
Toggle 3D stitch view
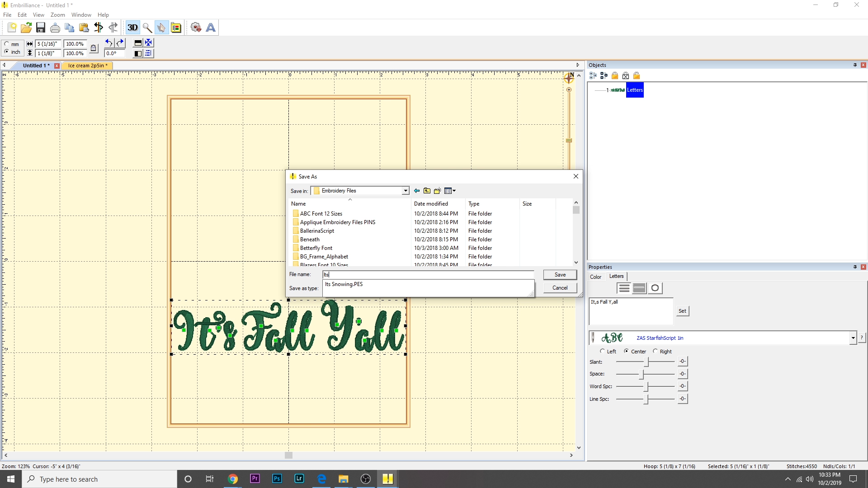tap(132, 28)
